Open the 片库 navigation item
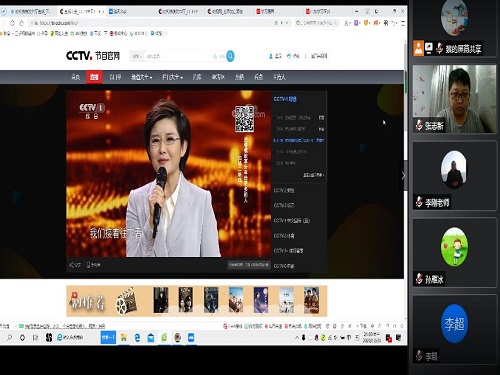This screenshot has width=500, height=375. (197, 77)
